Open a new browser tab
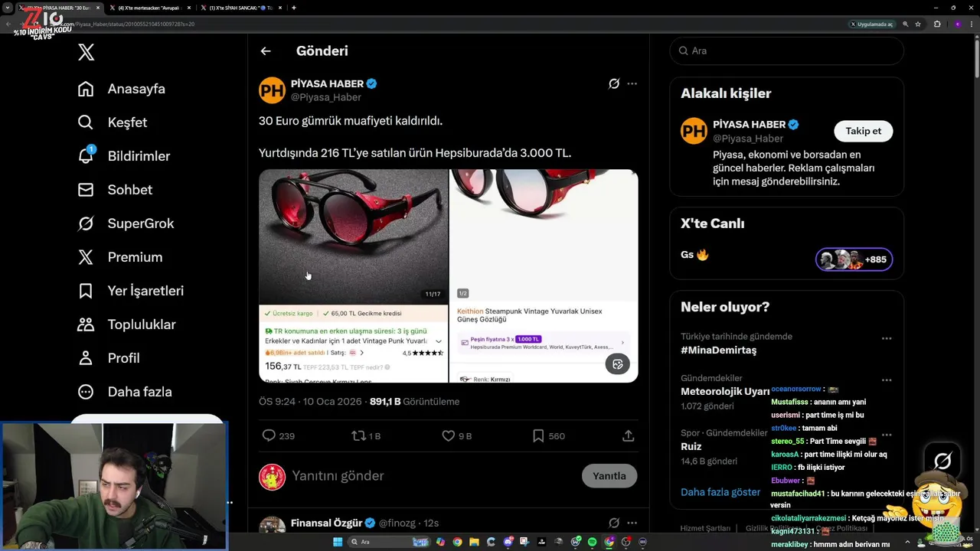The width and height of the screenshot is (980, 551). (x=294, y=8)
